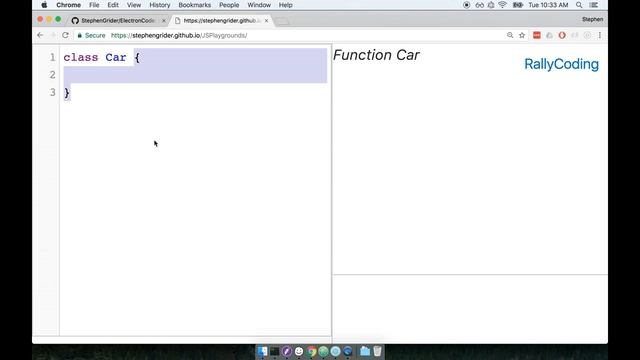Close the stephengrider.github.io tab

266,20
